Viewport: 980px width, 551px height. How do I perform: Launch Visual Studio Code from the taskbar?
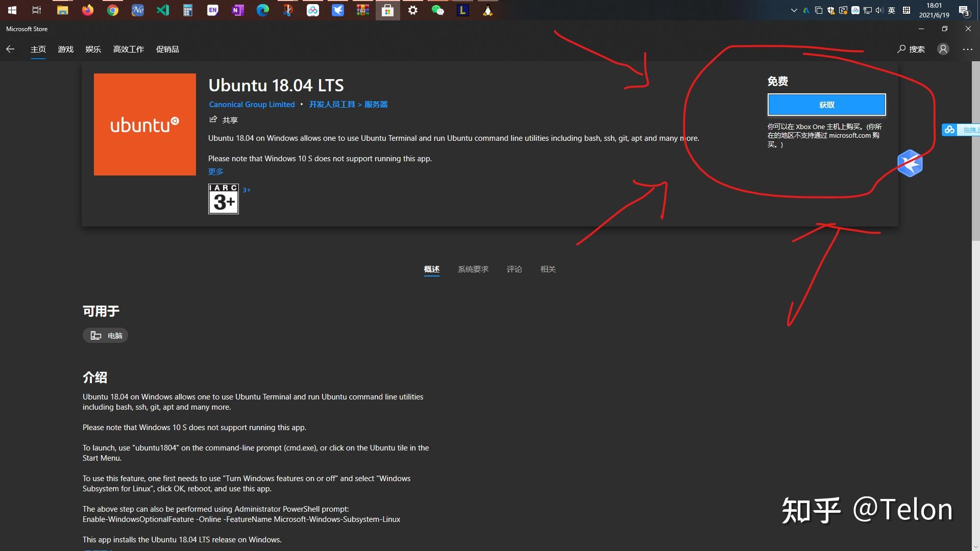[163, 10]
